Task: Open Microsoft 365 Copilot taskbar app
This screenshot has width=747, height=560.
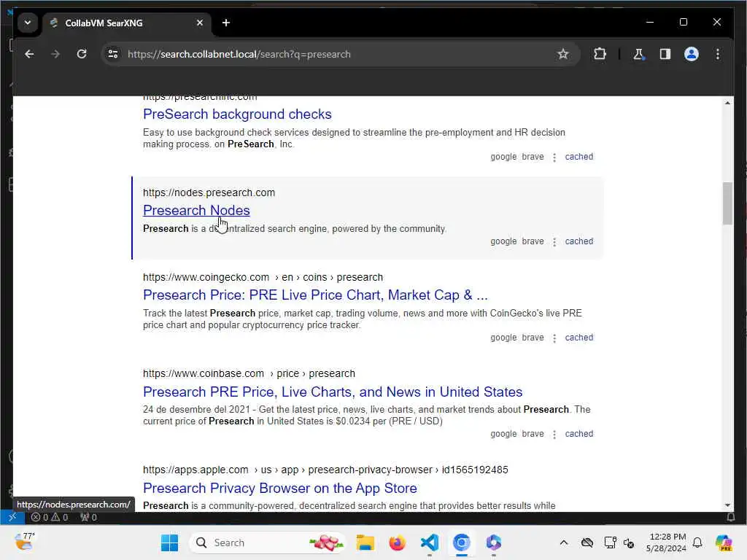Action: tap(494, 542)
